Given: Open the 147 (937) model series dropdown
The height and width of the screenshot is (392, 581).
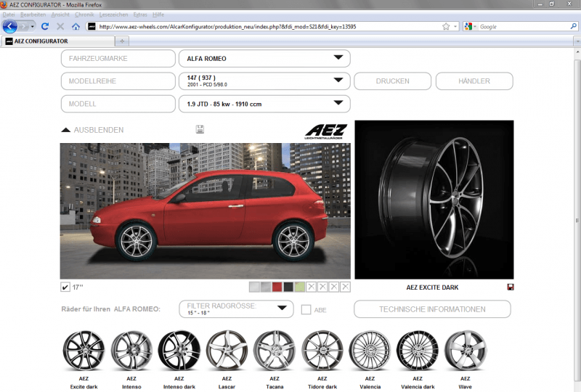Looking at the screenshot, I should click(264, 81).
